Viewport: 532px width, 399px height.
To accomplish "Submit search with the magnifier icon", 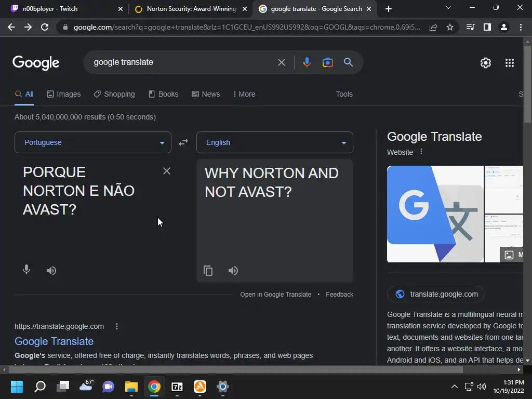I will pos(348,62).
